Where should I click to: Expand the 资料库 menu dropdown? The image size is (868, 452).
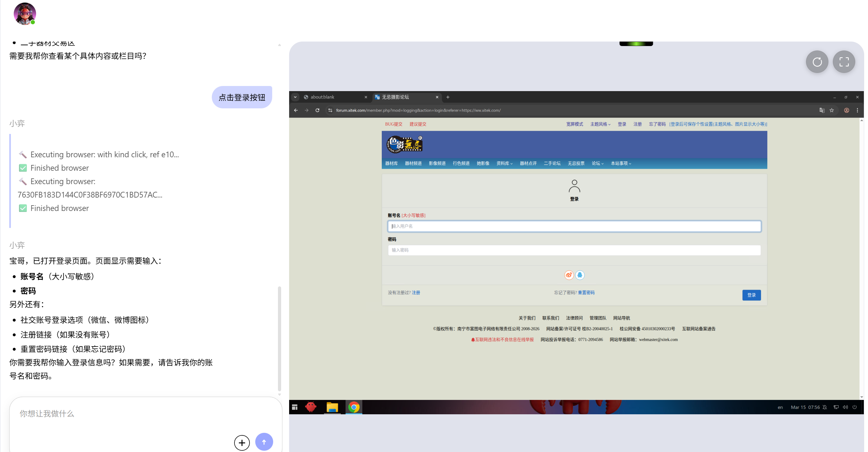coord(504,163)
